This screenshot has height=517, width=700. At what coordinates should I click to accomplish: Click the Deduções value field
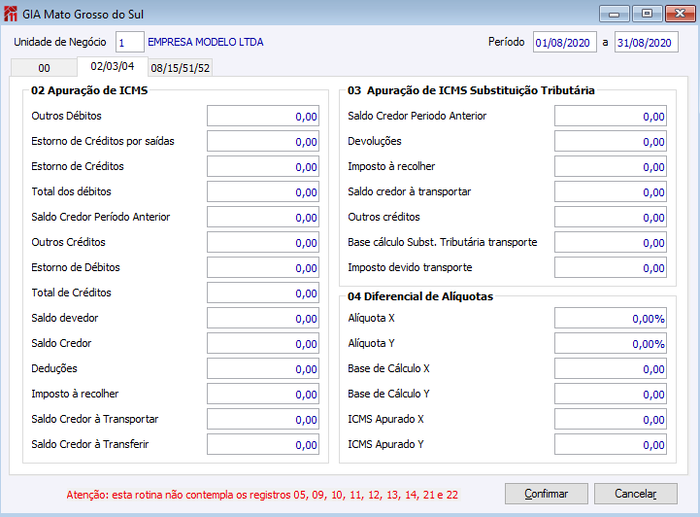(x=263, y=369)
